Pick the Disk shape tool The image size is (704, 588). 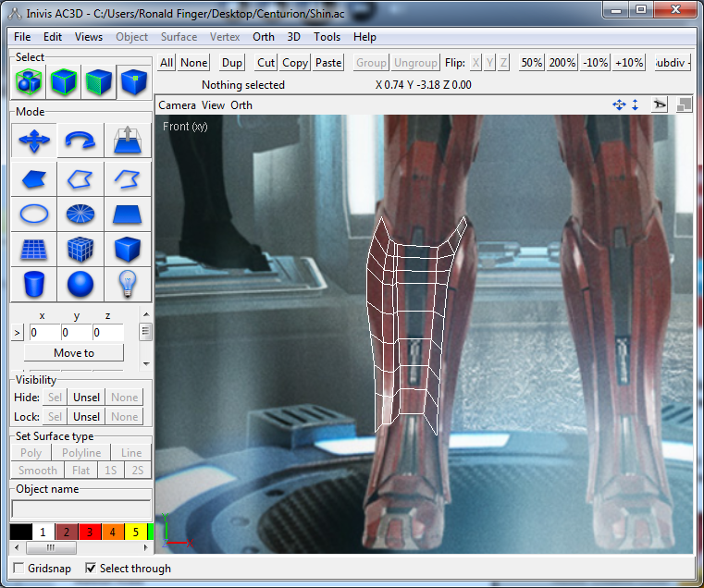(x=80, y=214)
